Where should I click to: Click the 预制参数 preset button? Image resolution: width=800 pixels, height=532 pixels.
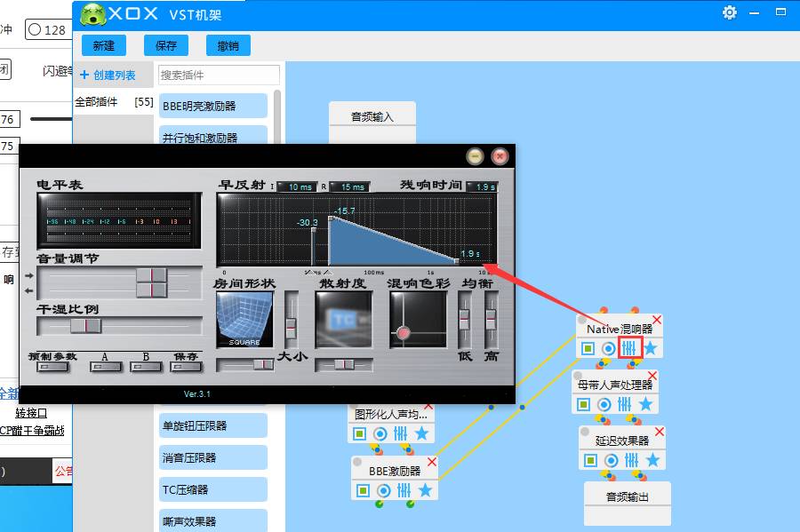coord(52,367)
